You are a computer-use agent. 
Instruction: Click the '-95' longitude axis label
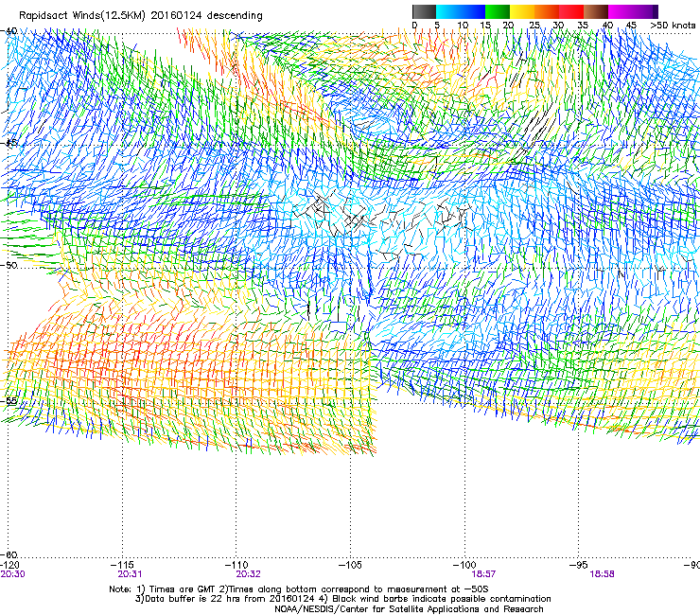click(579, 565)
